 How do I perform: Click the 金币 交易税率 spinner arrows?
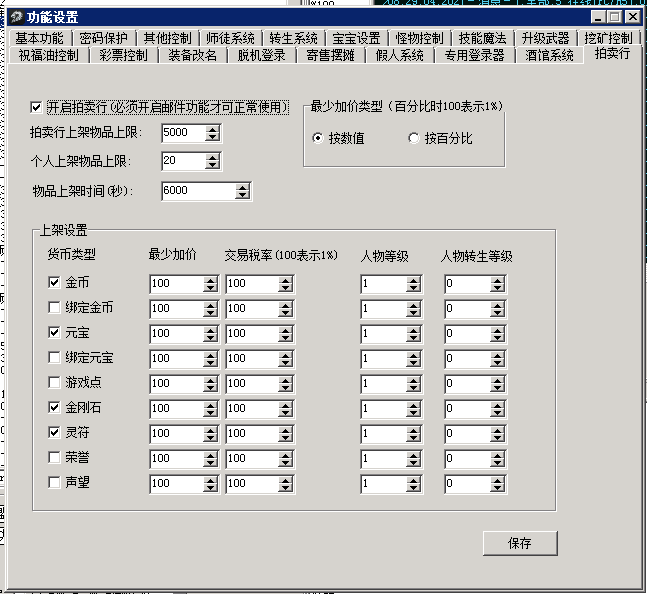(x=286, y=284)
